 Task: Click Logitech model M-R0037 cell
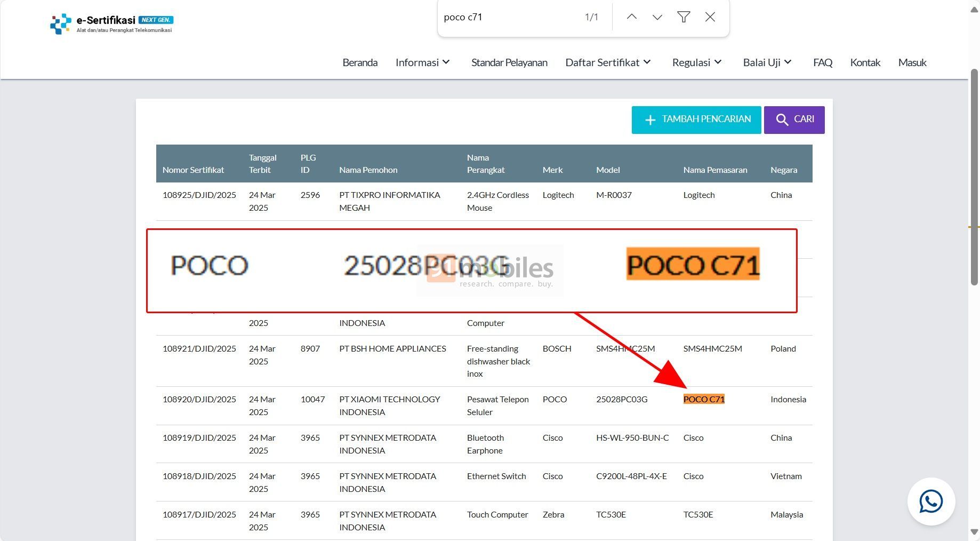(614, 195)
